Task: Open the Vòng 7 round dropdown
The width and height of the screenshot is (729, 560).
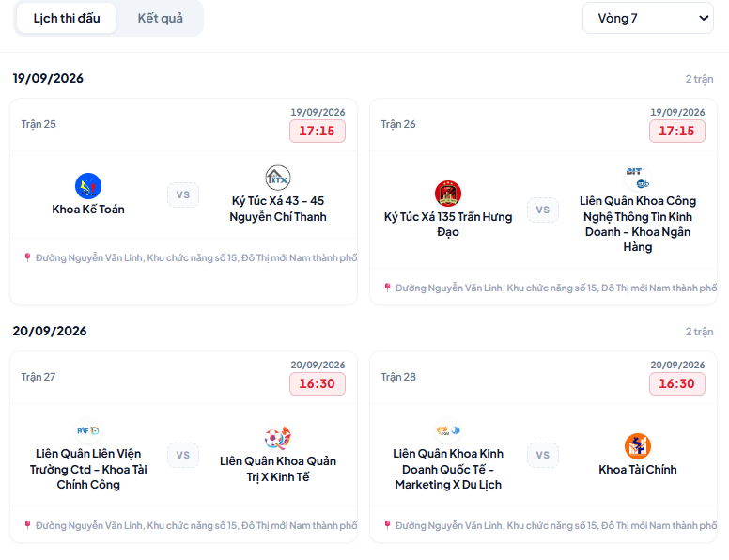Action: click(x=648, y=18)
